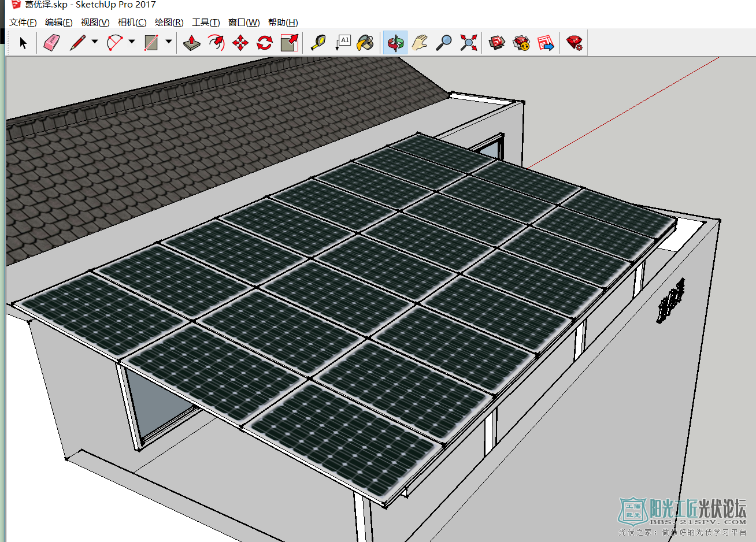Open the 编辑(E) menu
The width and height of the screenshot is (756, 542).
[x=59, y=23]
